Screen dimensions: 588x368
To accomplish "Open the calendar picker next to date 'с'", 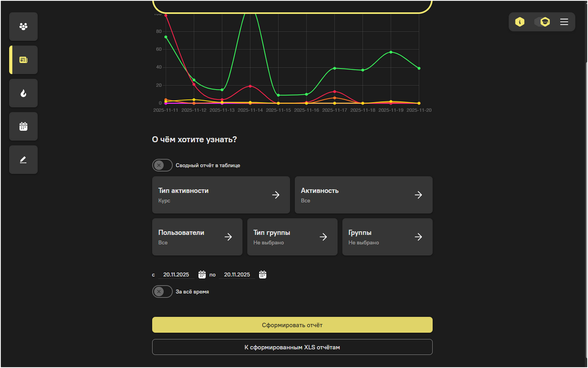I will [x=202, y=274].
